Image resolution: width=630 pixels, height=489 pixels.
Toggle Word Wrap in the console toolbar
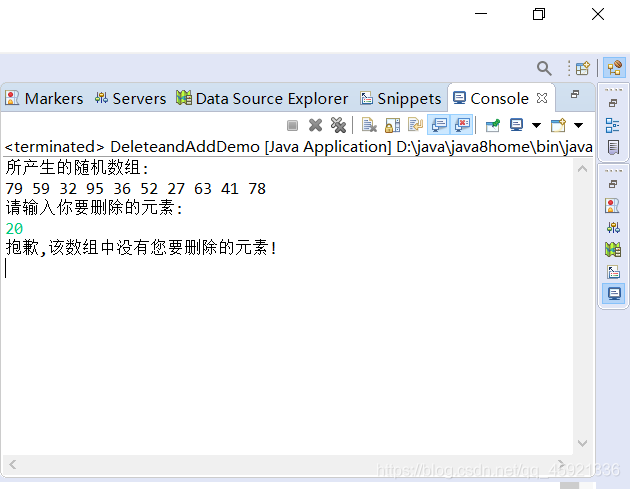pyautogui.click(x=415, y=125)
